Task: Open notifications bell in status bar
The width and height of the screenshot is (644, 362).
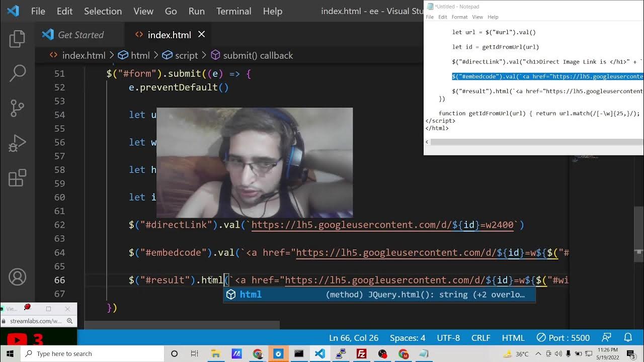Action: coord(628,337)
